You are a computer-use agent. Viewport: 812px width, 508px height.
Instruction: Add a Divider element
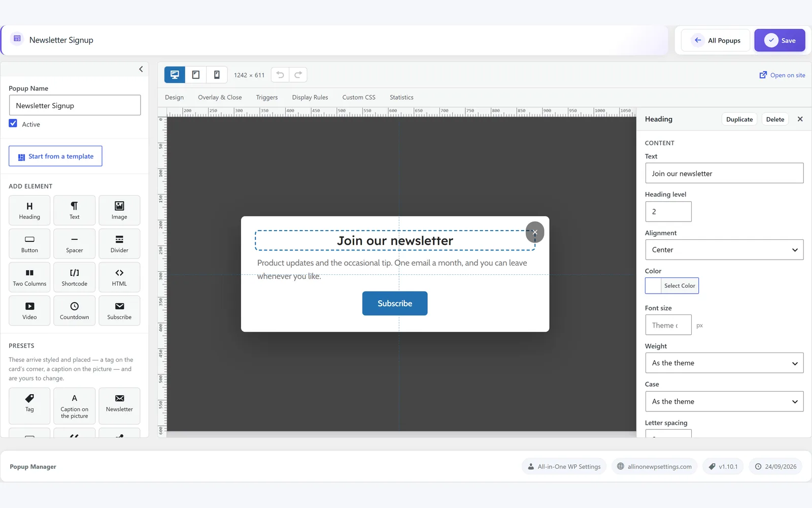click(x=119, y=244)
